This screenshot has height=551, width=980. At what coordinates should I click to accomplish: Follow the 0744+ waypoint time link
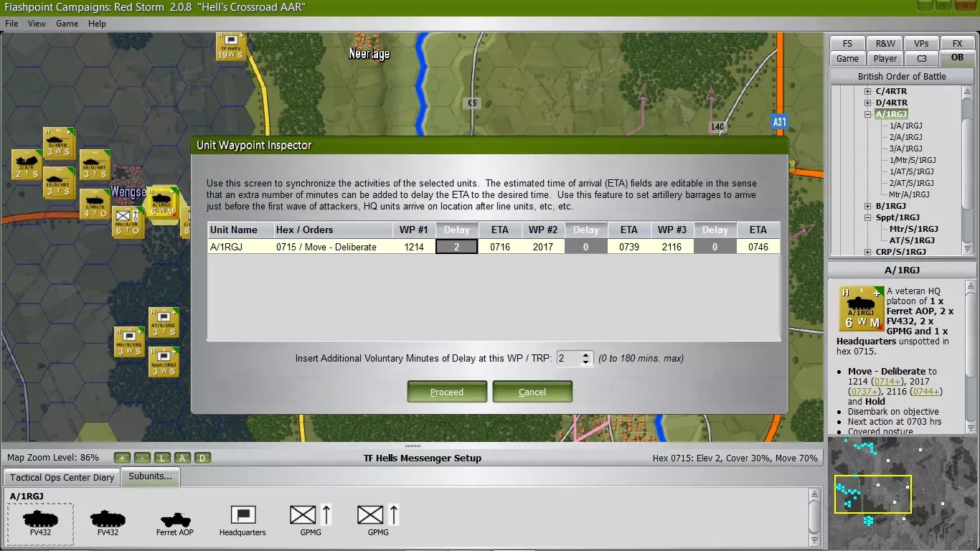(927, 392)
